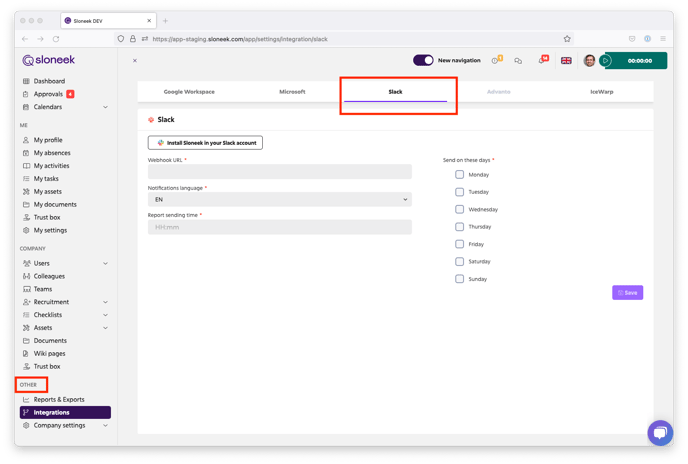Tick the Sunday checkbox

(459, 279)
